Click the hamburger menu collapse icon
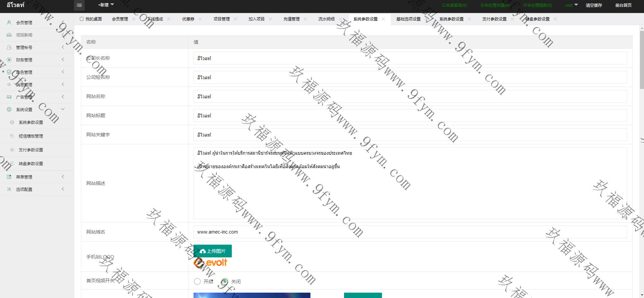 tap(79, 5)
